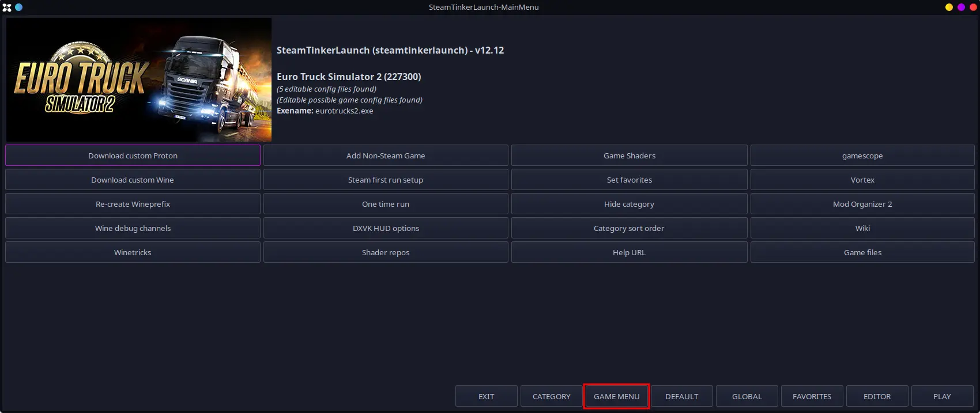
Task: Launch Winetricks
Action: point(133,252)
